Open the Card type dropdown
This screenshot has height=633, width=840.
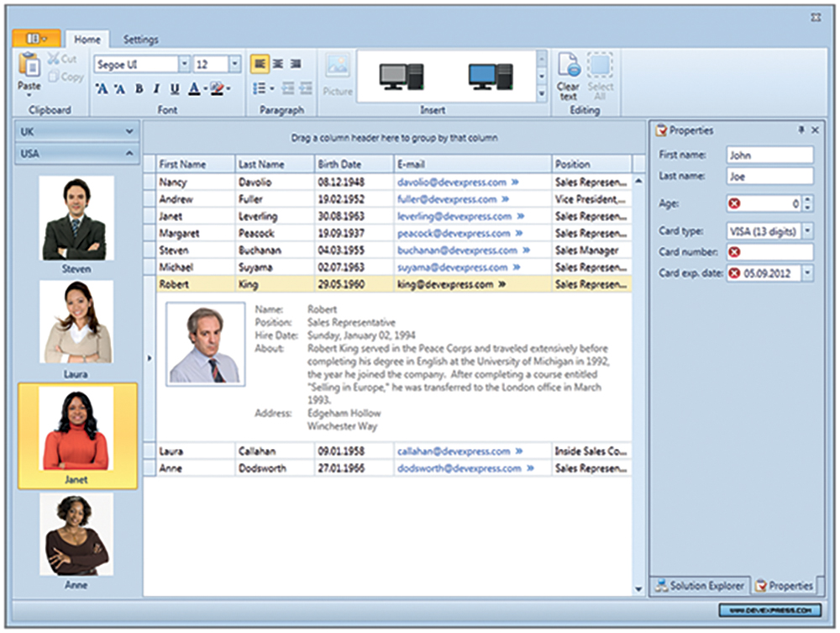[808, 230]
